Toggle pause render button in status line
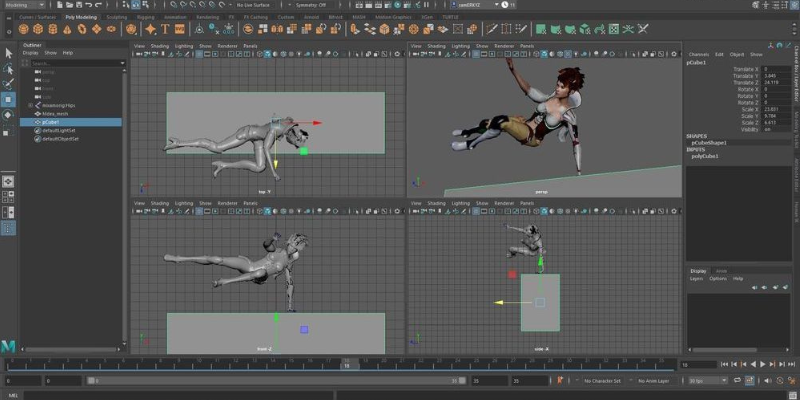800x400 pixels. (x=427, y=5)
